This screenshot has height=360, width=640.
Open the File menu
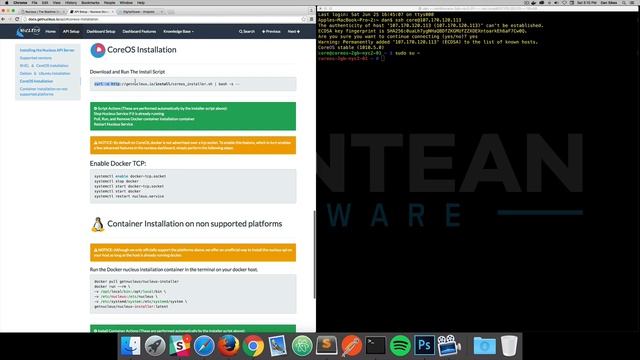click(x=35, y=2)
